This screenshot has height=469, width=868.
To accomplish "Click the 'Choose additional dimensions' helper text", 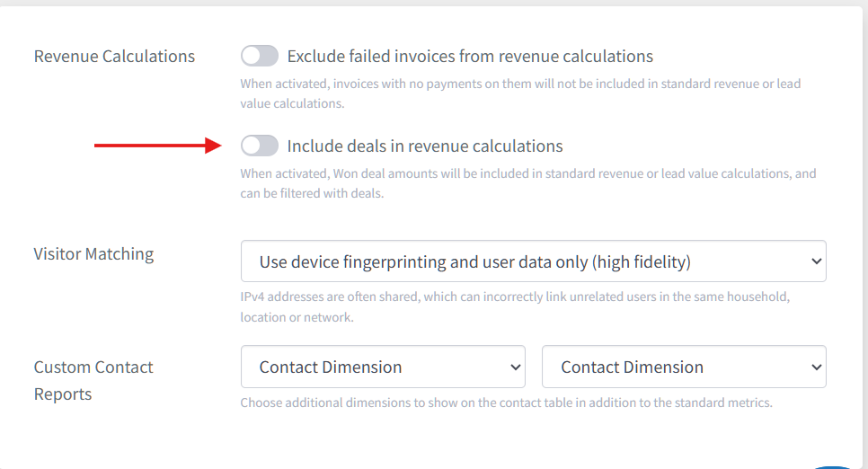I will pyautogui.click(x=506, y=403).
